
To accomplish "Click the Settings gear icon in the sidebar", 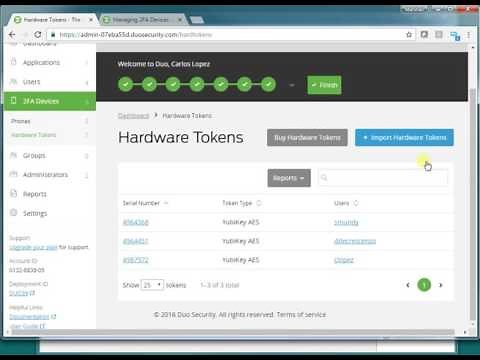I will pyautogui.click(x=14, y=212).
